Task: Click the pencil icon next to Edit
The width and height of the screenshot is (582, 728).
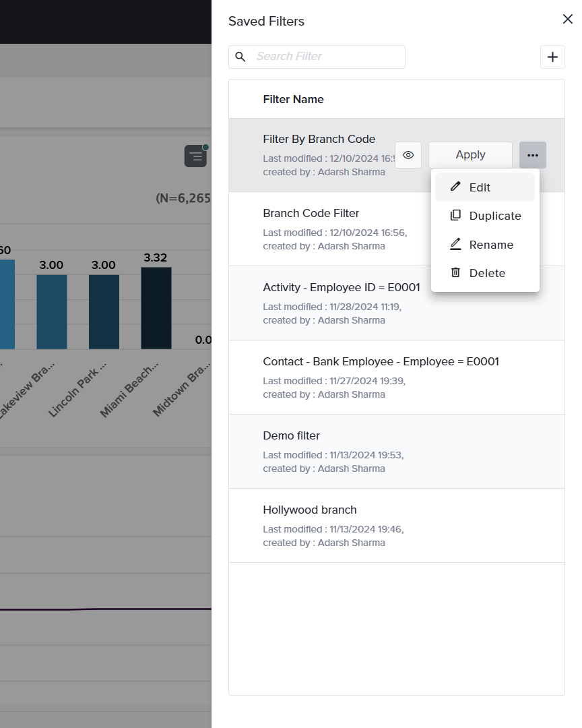Action: 456,187
